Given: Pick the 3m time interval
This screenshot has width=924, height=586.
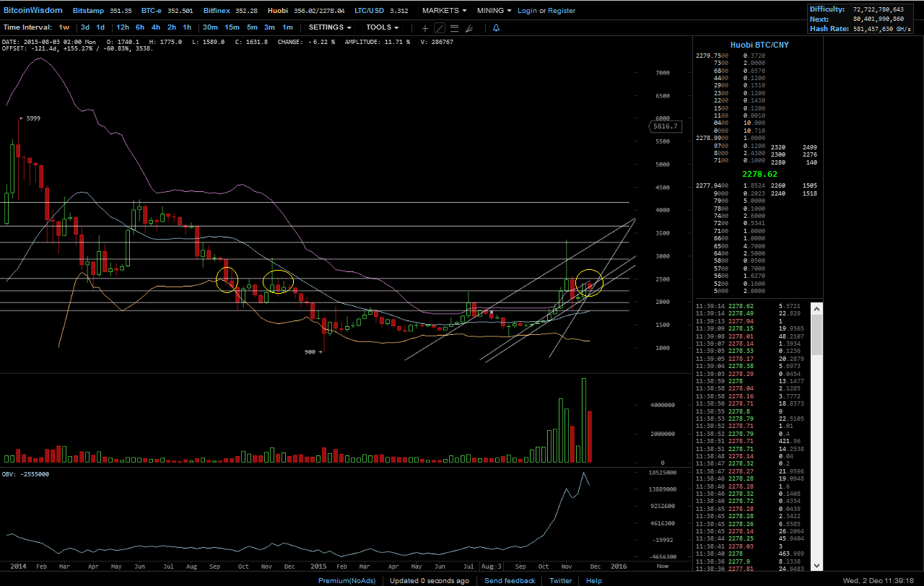Looking at the screenshot, I should 269,27.
